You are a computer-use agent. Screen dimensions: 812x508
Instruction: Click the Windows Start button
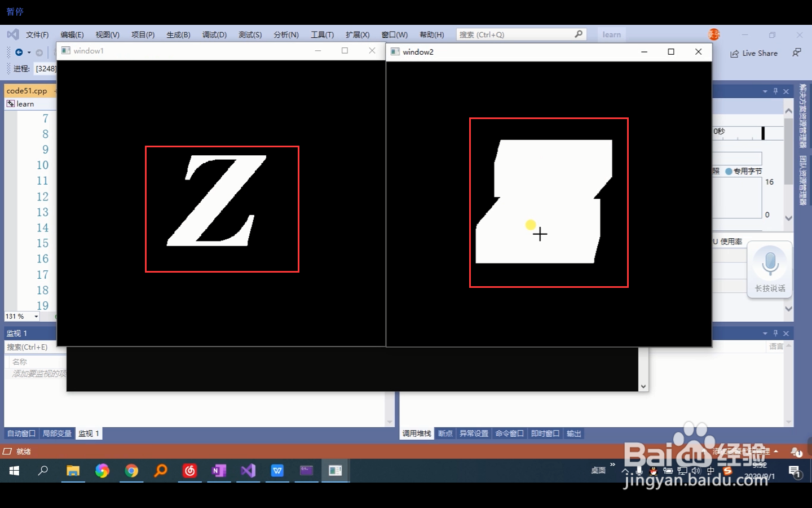click(x=14, y=471)
